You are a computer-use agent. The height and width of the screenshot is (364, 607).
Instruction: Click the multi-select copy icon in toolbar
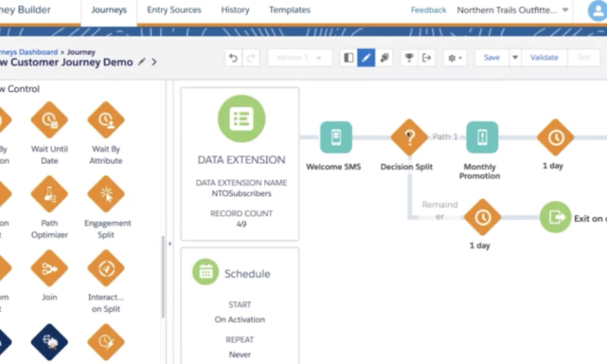pos(384,58)
